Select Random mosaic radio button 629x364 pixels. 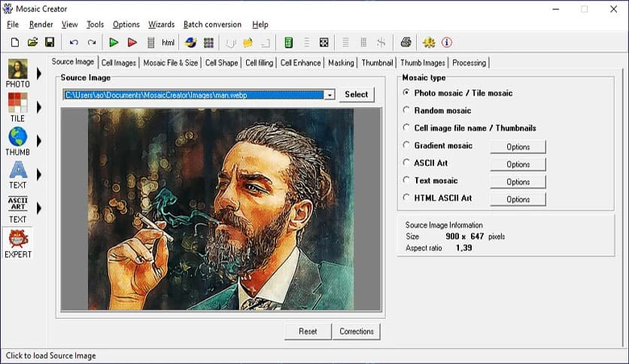[406, 110]
